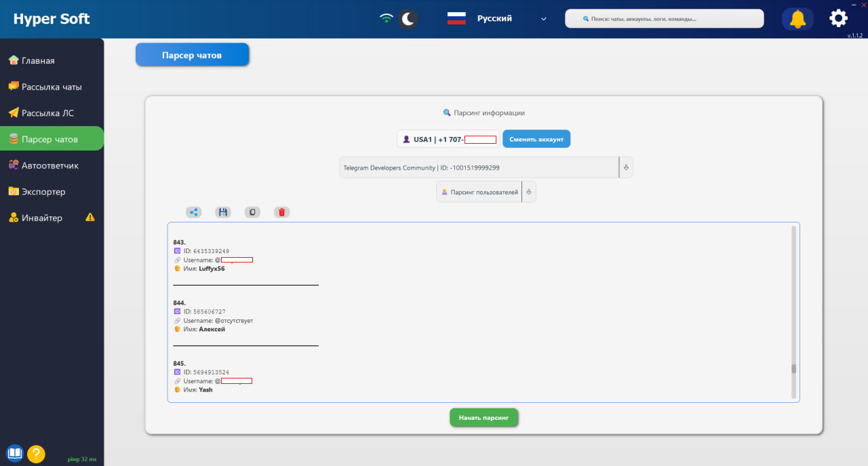Select Парсер чатов in sidebar

[x=52, y=139]
